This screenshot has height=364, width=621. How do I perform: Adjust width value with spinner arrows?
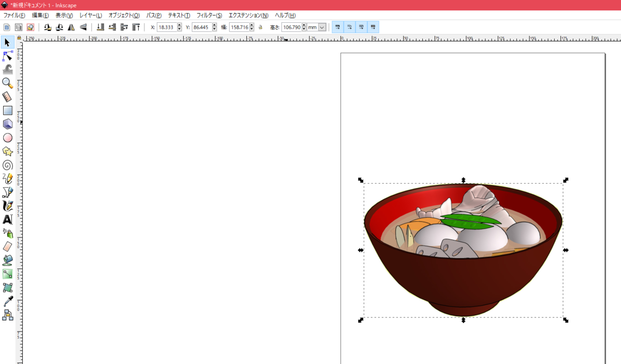(x=252, y=27)
